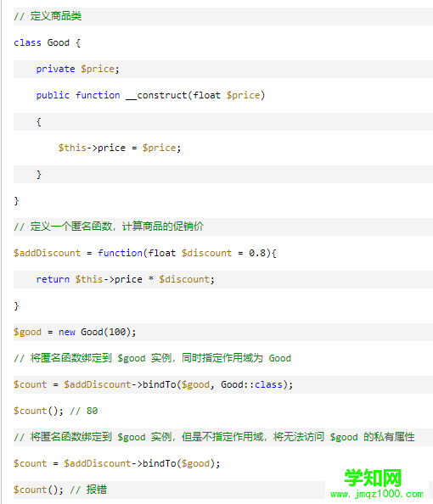Click the 'private $price;' line
Viewport: 433px width, 504px height.
(77, 69)
